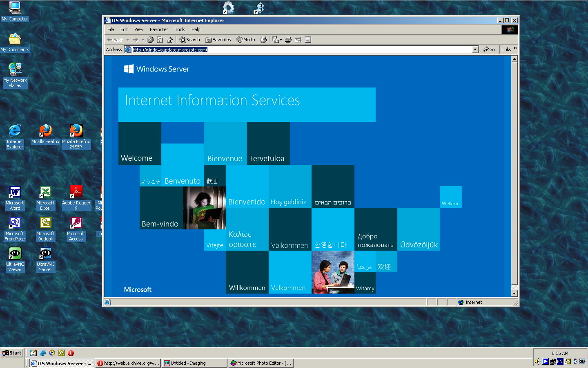Click the volume speaker tray icon
Image resolution: width=588 pixels, height=368 pixels.
click(x=538, y=361)
